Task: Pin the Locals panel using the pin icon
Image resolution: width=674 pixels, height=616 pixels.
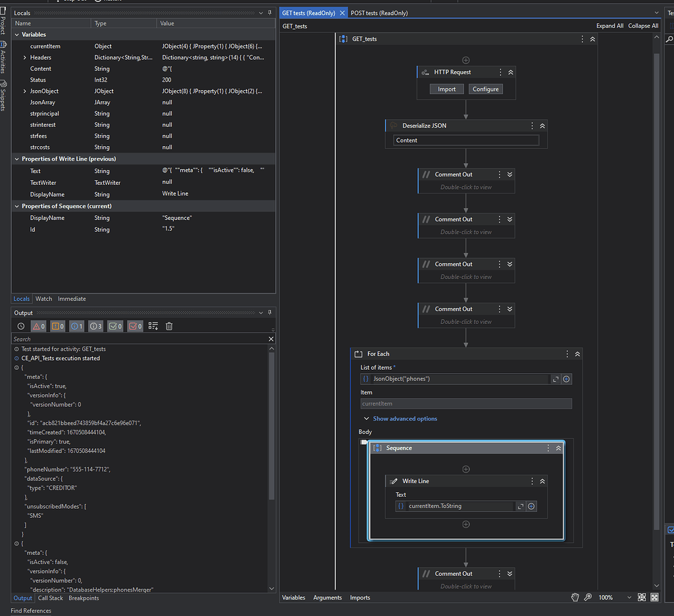Action: pos(270,12)
